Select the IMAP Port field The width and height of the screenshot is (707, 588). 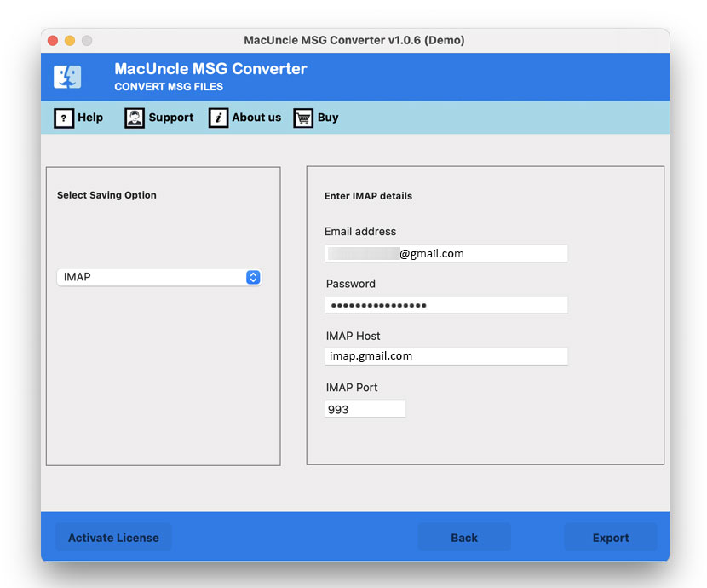(x=365, y=407)
